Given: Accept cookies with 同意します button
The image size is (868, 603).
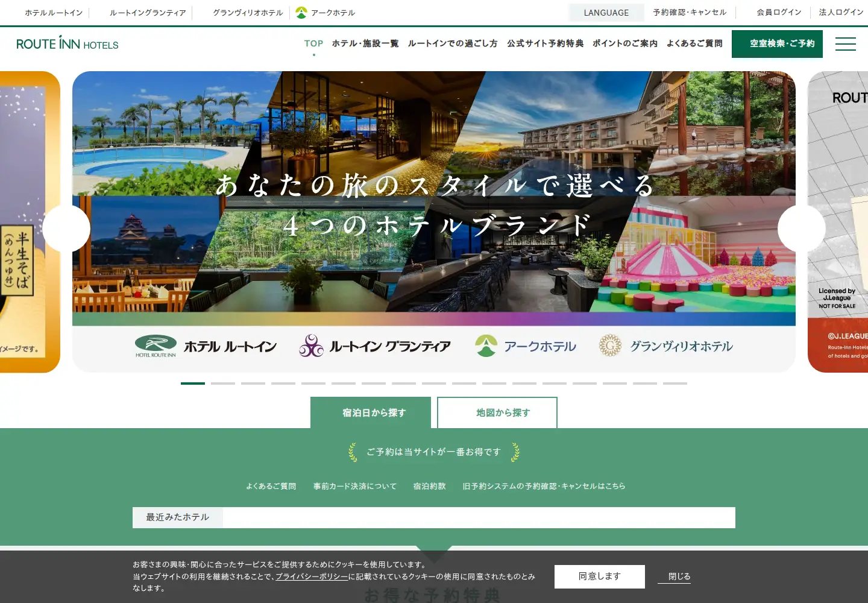Looking at the screenshot, I should tap(600, 576).
